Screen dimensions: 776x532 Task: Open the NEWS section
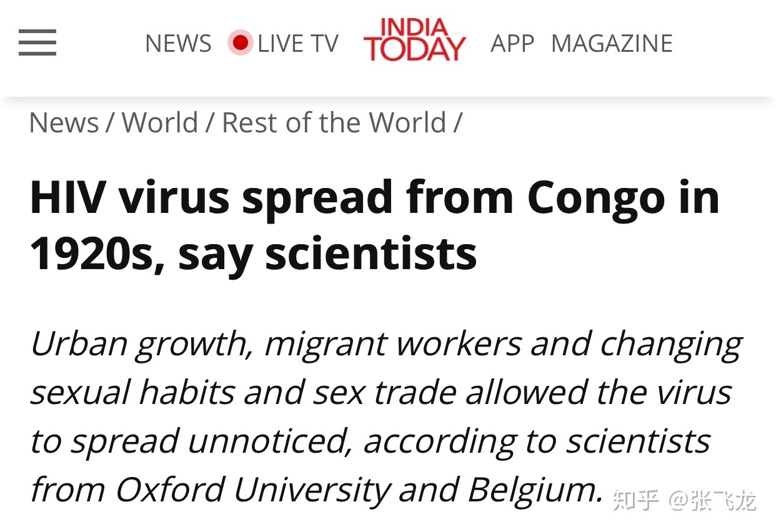(178, 44)
